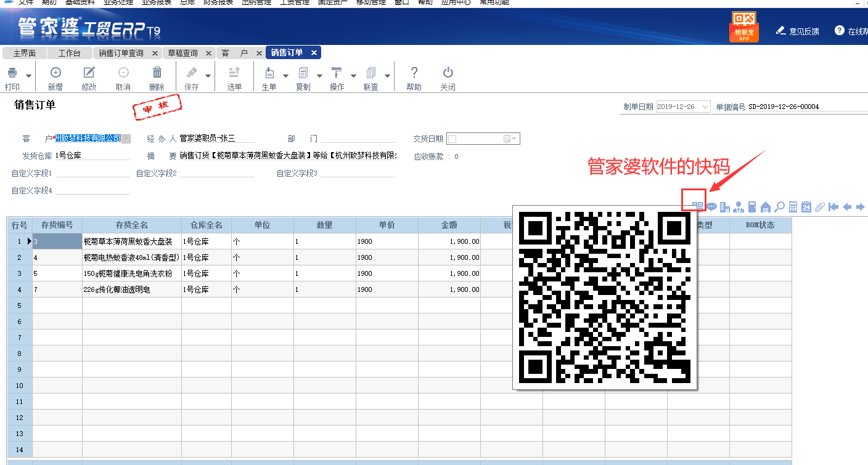Go to next document right arrow
Viewport: 868px width, 465px height.
[x=861, y=207]
